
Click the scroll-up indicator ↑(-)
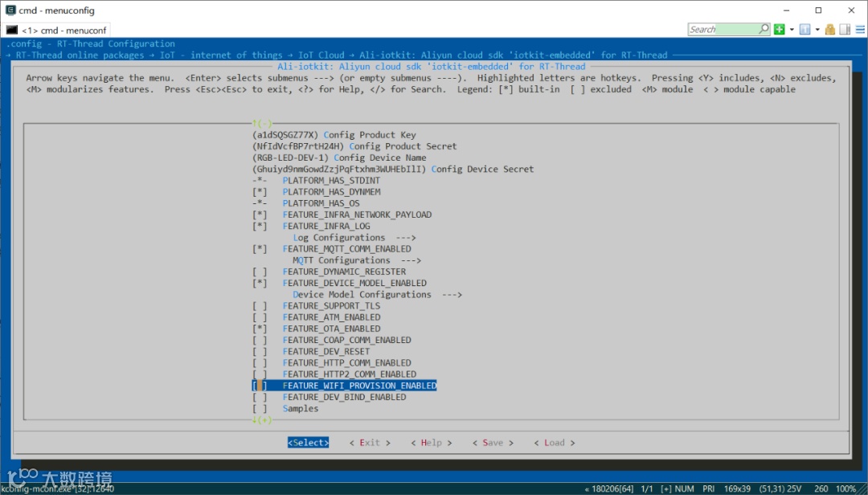click(262, 123)
